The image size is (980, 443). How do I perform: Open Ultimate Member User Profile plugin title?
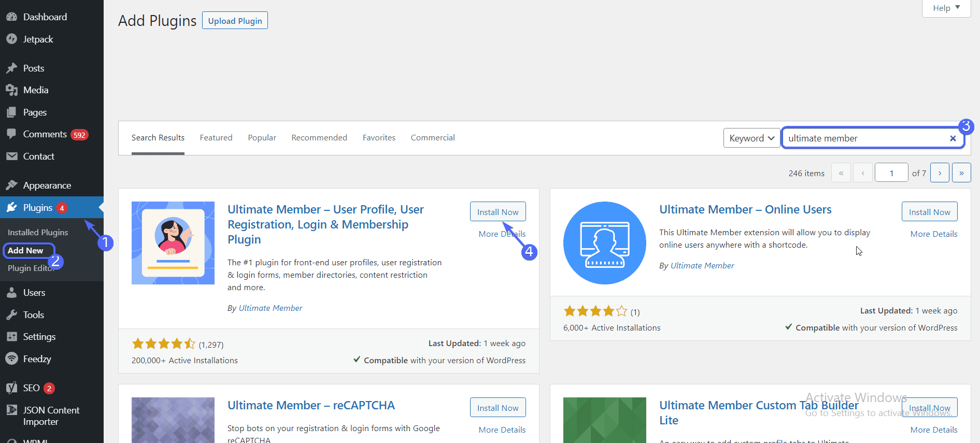coord(325,225)
